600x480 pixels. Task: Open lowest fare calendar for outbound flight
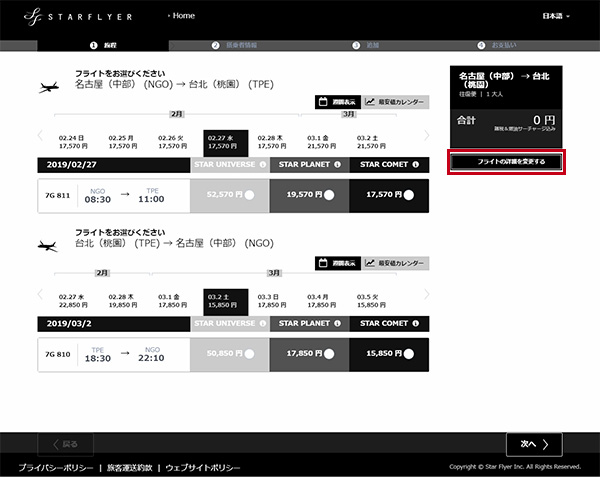tap(394, 102)
